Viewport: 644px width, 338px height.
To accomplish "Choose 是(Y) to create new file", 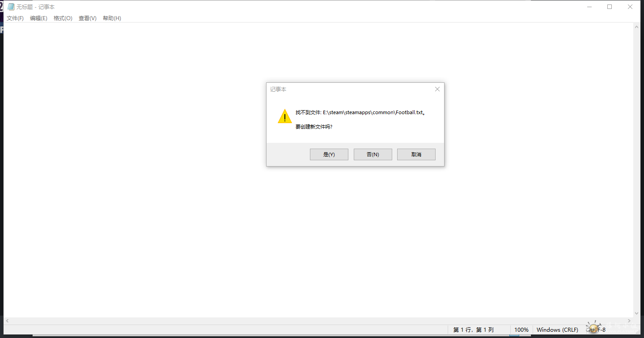I will 329,154.
